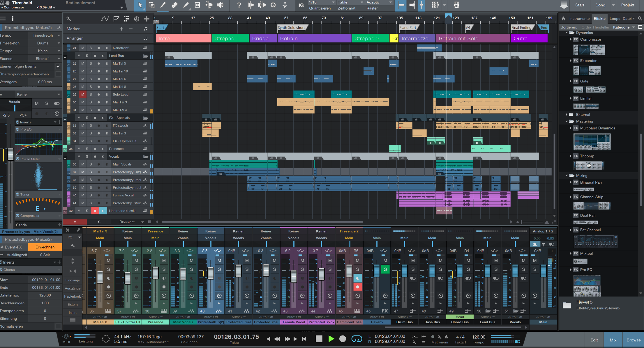Expand the Compressor effect in browser
The height and width of the screenshot is (348, 644).
coord(571,39)
